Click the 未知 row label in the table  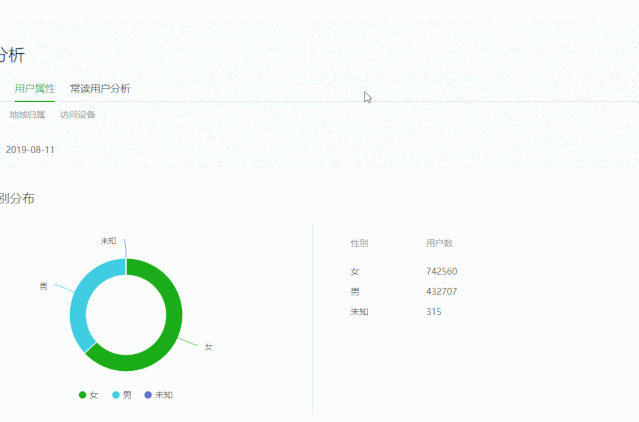pos(359,312)
